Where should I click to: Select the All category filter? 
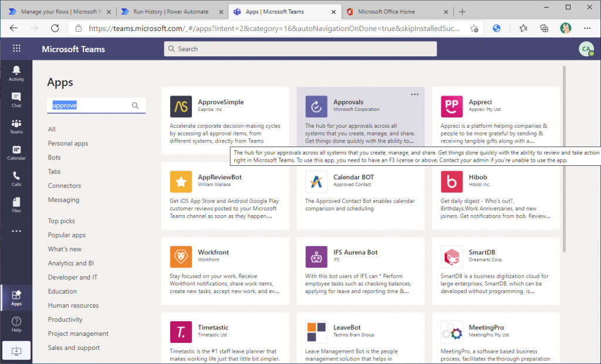tap(52, 130)
